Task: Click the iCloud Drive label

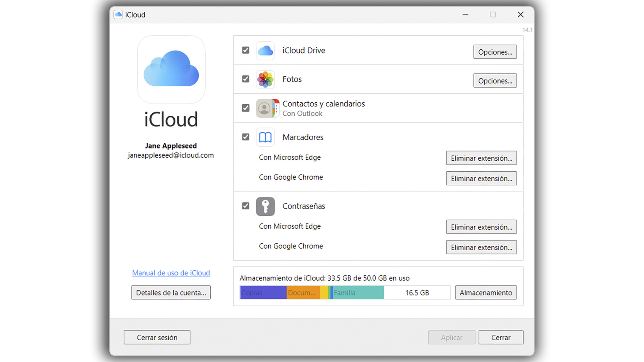Action: click(x=304, y=50)
